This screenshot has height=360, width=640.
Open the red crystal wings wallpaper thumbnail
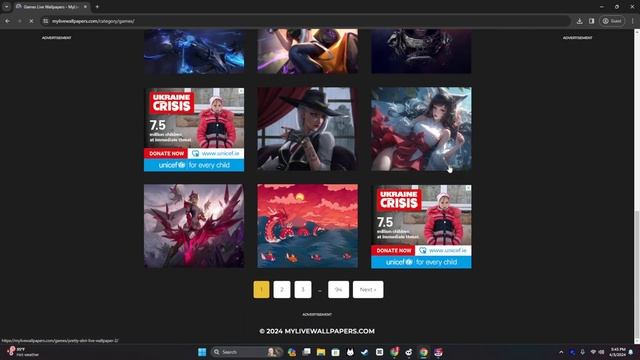click(x=194, y=226)
